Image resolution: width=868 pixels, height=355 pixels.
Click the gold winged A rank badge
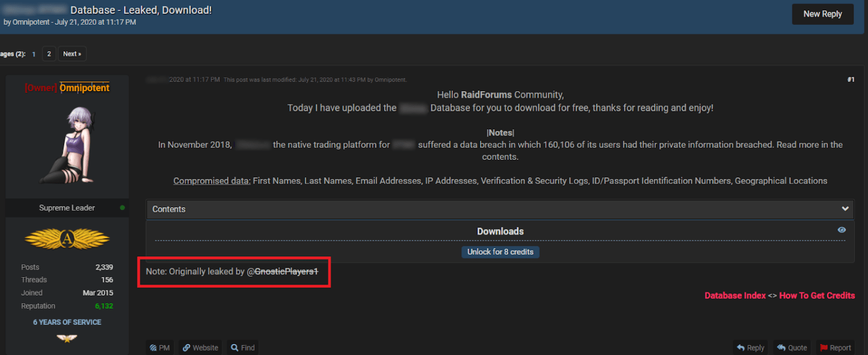point(67,238)
